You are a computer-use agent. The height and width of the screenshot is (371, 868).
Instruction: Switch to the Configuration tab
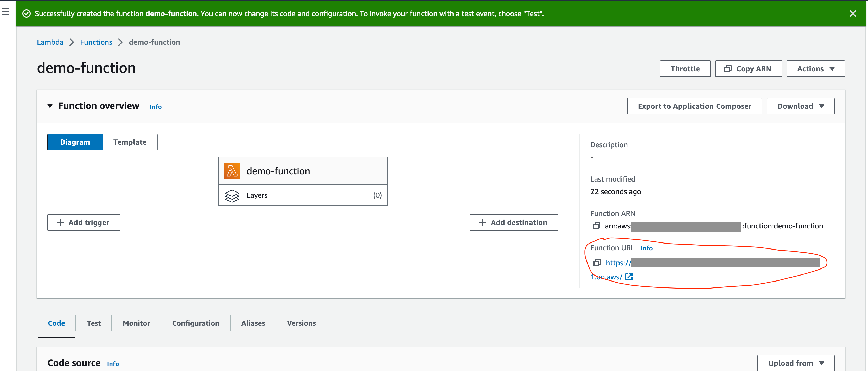pos(195,323)
